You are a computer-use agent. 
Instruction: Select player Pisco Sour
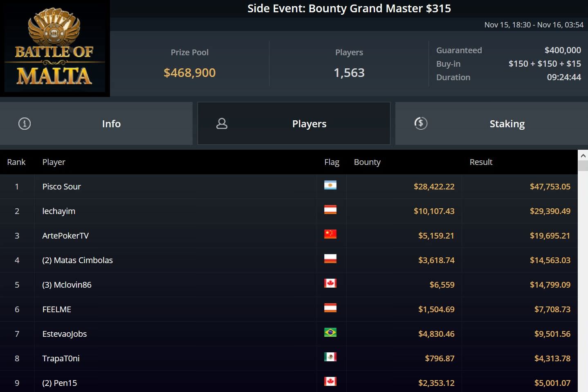pos(62,187)
